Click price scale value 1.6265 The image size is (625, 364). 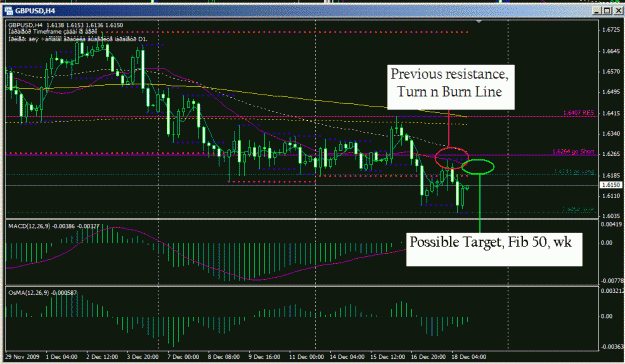[x=611, y=154]
